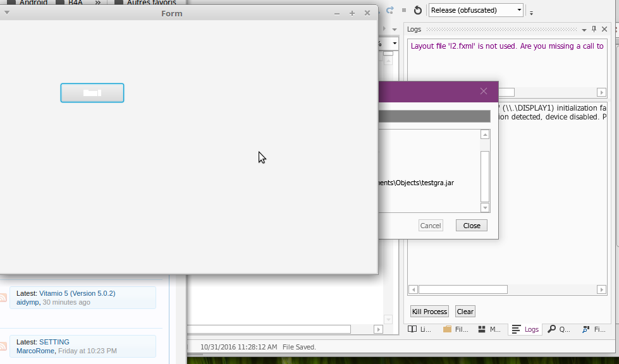
Task: Maximize the Form window with plus
Action: click(x=352, y=13)
